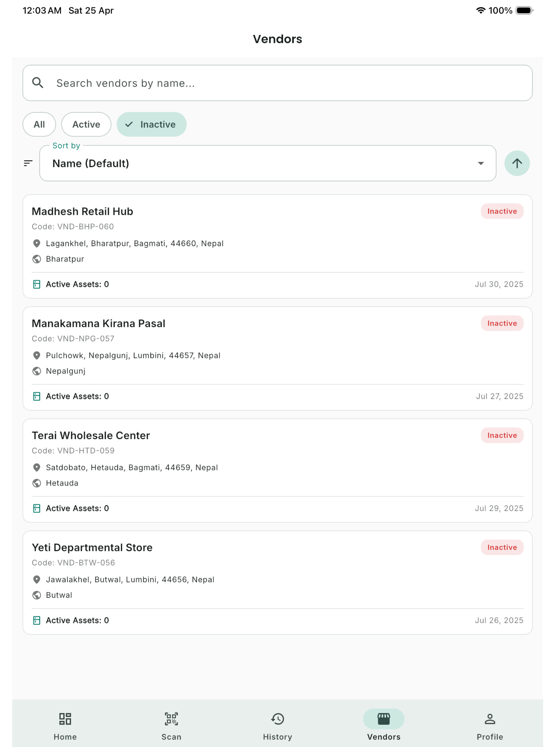Click Active Assets: 0 under Madhesh Retail Hub
This screenshot has height=747, width=560.
[77, 284]
